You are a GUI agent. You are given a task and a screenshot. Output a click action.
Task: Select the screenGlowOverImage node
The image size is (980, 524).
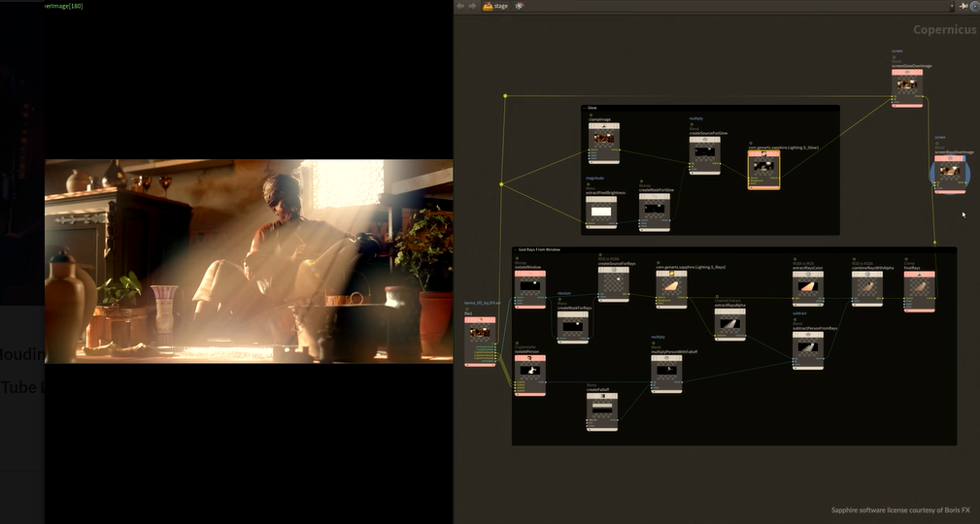point(907,88)
